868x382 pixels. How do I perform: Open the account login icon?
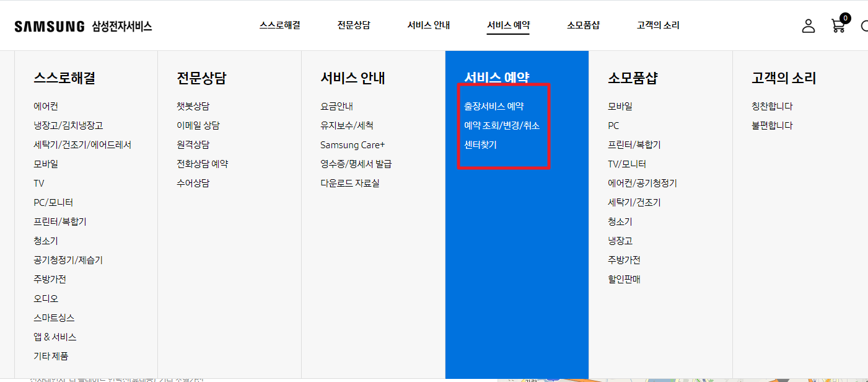[808, 25]
